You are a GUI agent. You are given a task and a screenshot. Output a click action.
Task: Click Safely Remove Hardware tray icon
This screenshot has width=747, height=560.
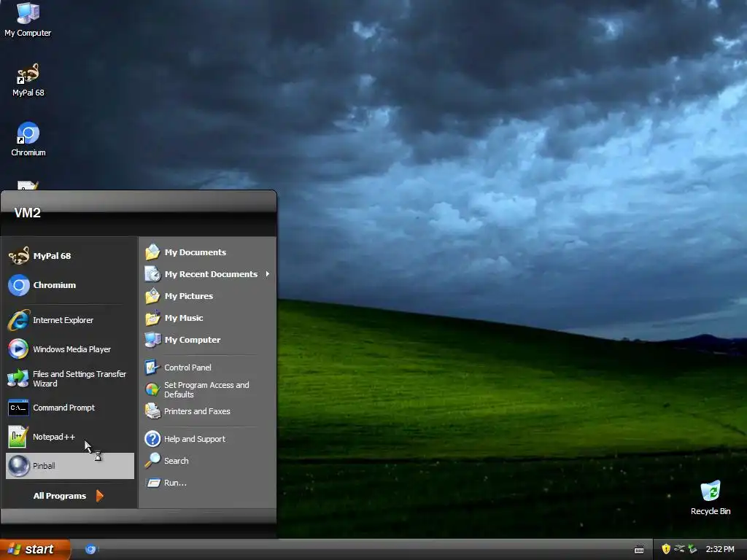pyautogui.click(x=692, y=549)
